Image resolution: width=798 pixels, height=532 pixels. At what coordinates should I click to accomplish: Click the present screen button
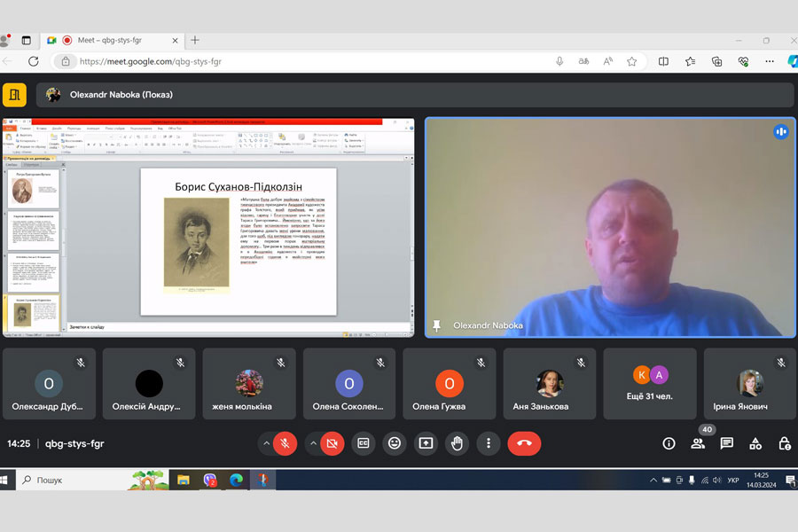pyautogui.click(x=426, y=443)
